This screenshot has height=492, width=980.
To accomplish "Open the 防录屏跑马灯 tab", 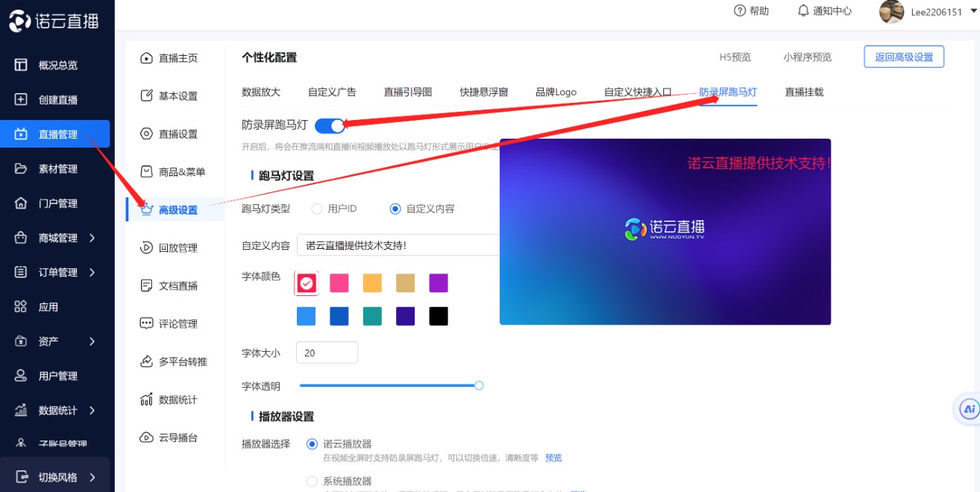I will [728, 92].
